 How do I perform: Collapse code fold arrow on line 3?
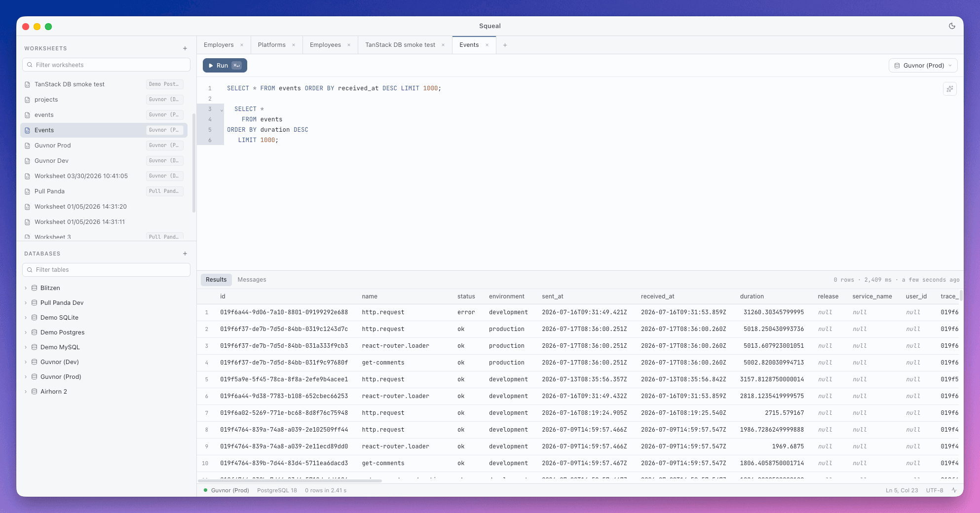(x=222, y=110)
